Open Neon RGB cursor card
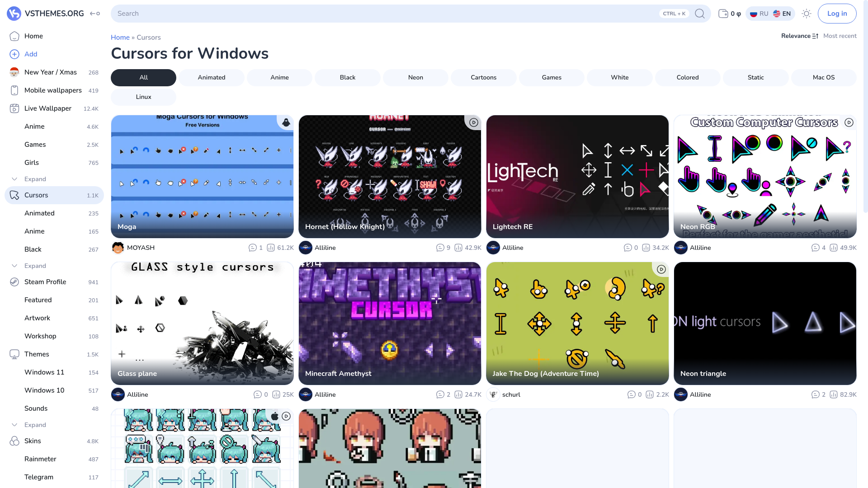The image size is (868, 488). click(765, 177)
